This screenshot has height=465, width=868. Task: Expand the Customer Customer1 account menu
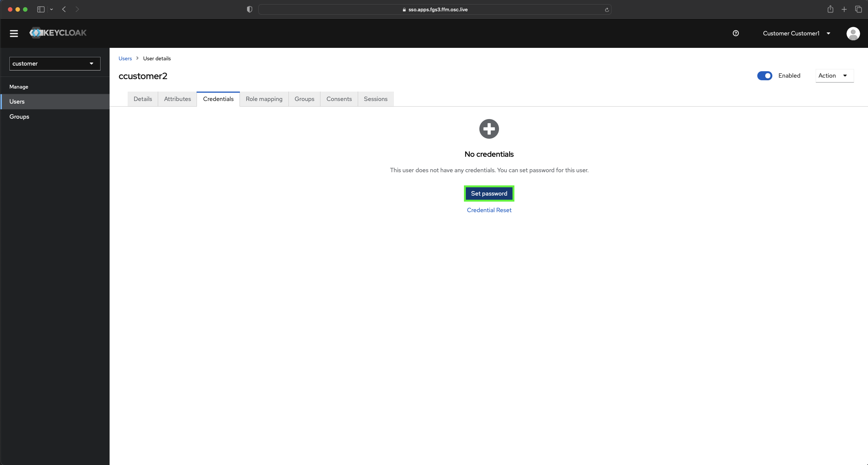[x=796, y=33]
